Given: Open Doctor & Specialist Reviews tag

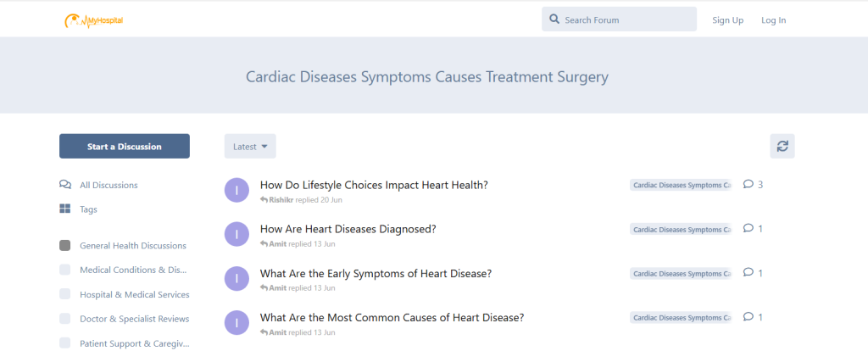Looking at the screenshot, I should pos(134,319).
